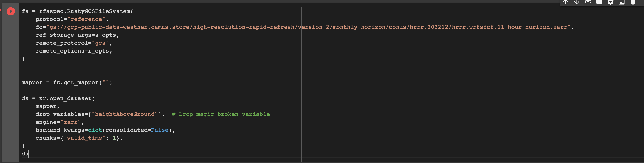Click the dict keyword in backend_kwargs

click(95, 130)
